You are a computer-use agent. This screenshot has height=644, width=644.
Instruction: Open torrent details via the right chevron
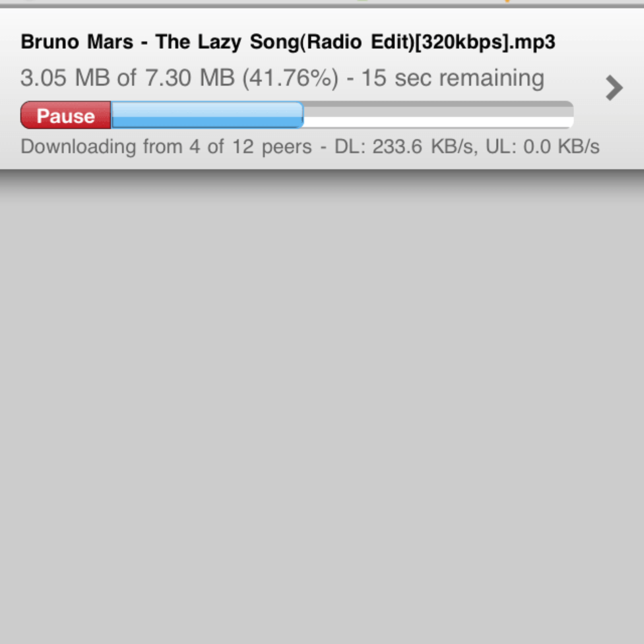click(614, 88)
